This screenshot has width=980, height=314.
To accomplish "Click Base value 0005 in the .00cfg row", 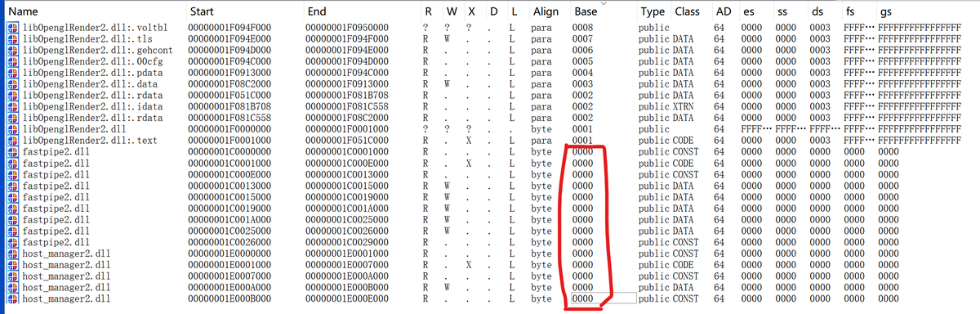I will click(x=582, y=61).
